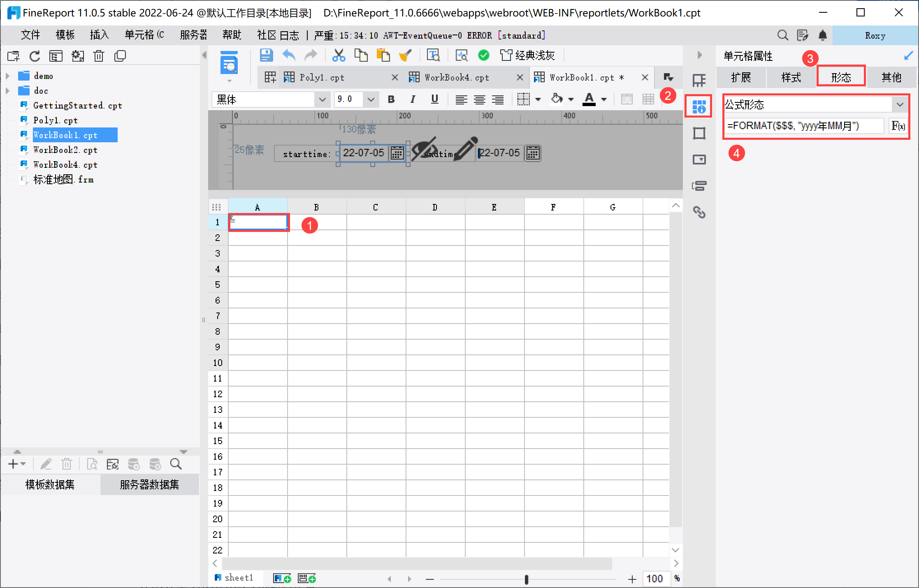Click the format painter brush icon
This screenshot has height=588, width=919.
point(405,55)
